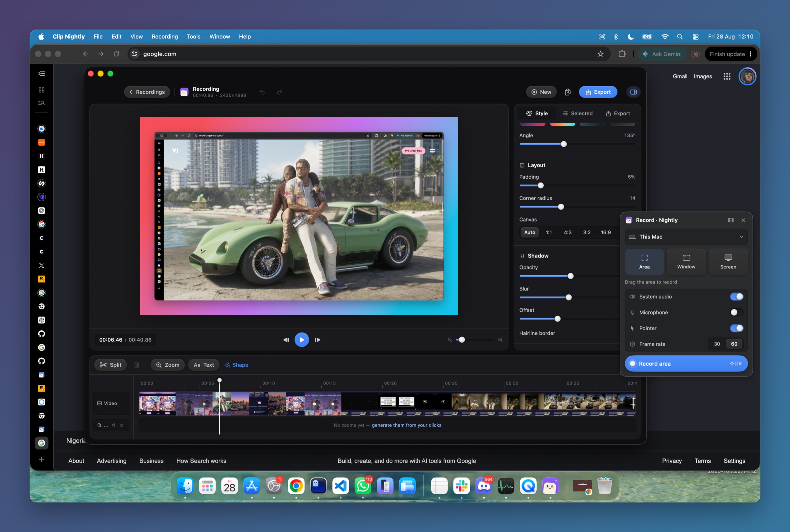Switch to the Style tab

coord(537,113)
